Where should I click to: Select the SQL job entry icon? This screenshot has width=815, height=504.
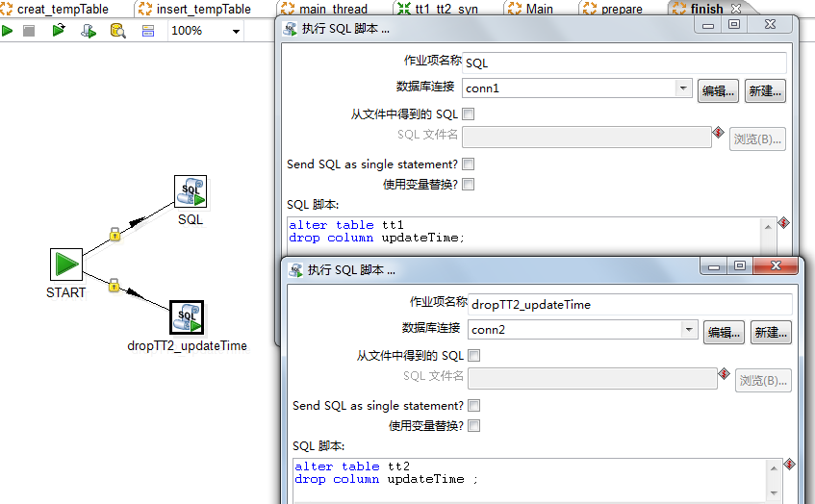(191, 191)
